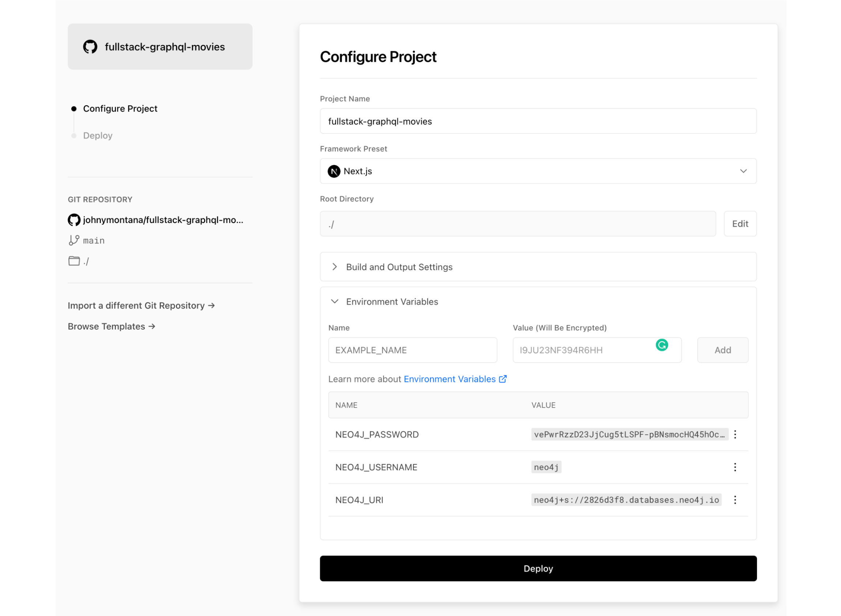Click inside the Project Name field

click(538, 121)
